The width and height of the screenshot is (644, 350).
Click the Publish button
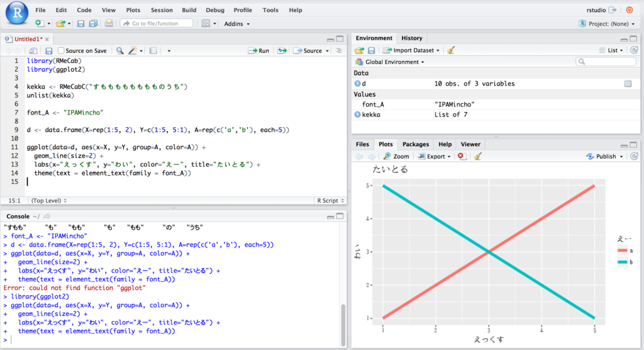point(601,156)
